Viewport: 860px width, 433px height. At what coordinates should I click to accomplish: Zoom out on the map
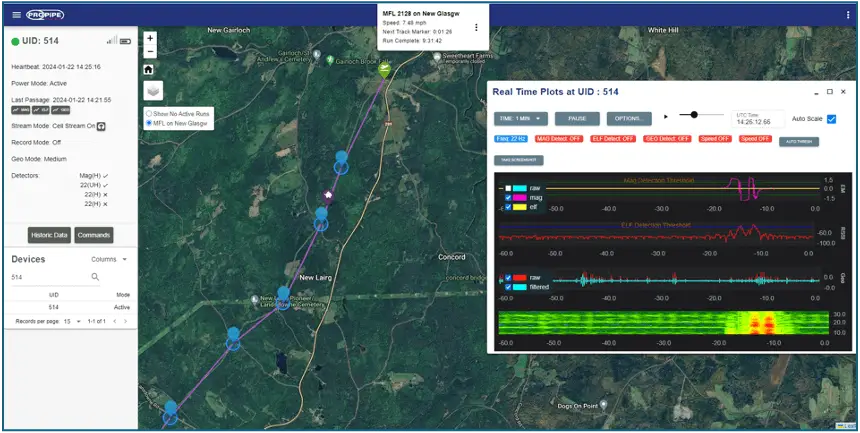tap(150, 51)
